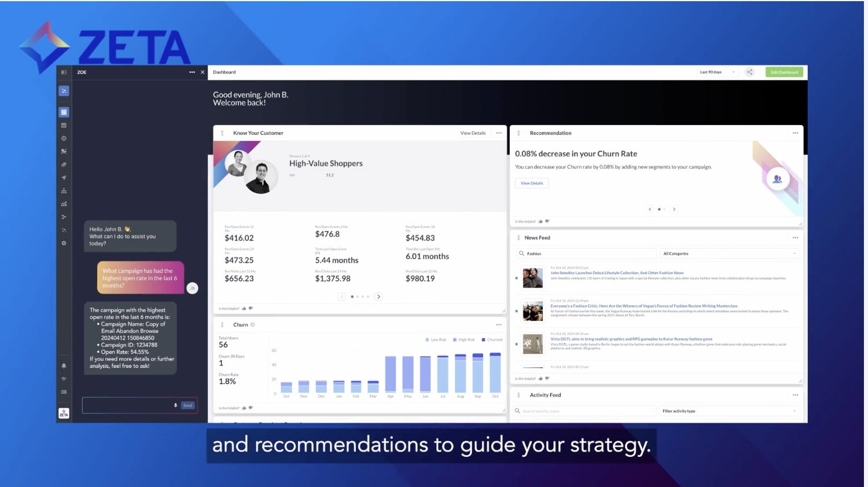Screen dimensions: 868x487
Task: Go to the next Know Your Customer persona slide
Action: click(x=378, y=297)
